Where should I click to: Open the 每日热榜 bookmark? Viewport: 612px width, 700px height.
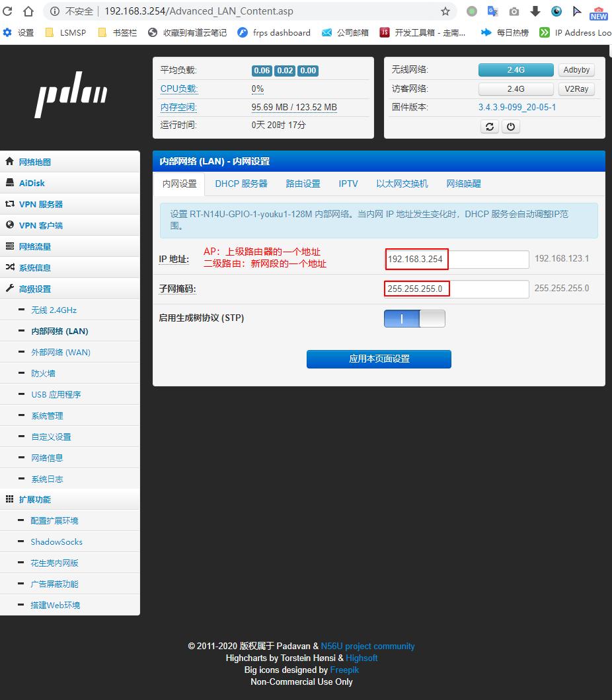(505, 32)
